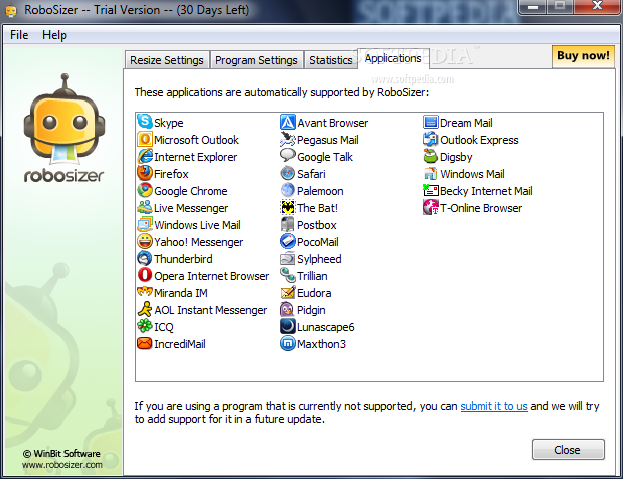This screenshot has width=623, height=479.
Task: Click the Avant Browser icon
Action: click(x=288, y=122)
